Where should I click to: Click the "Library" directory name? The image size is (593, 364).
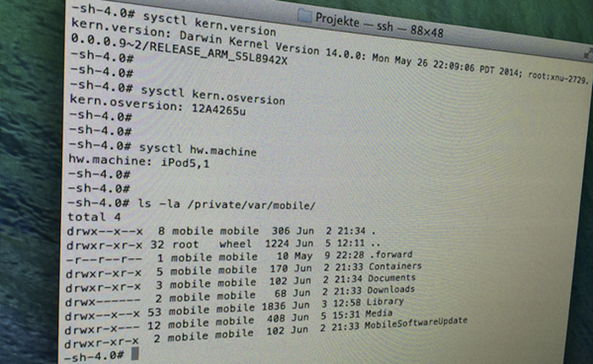[x=385, y=301]
